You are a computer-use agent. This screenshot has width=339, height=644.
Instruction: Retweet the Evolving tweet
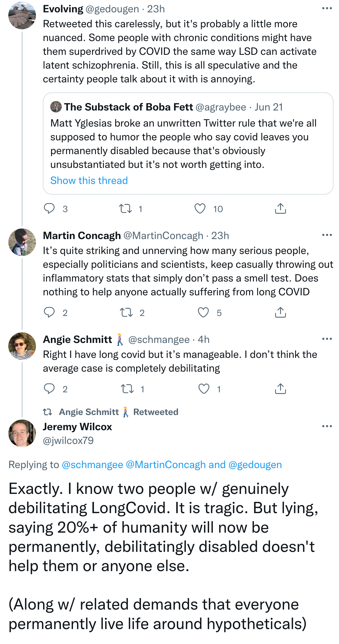(126, 209)
